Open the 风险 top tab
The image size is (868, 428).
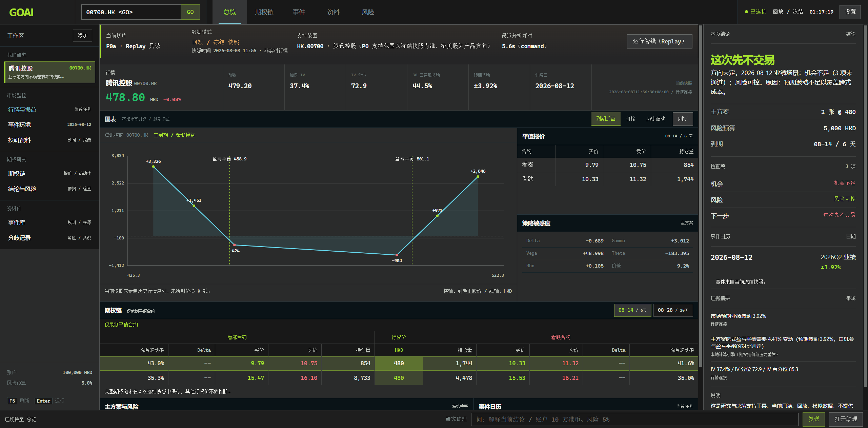pos(368,12)
